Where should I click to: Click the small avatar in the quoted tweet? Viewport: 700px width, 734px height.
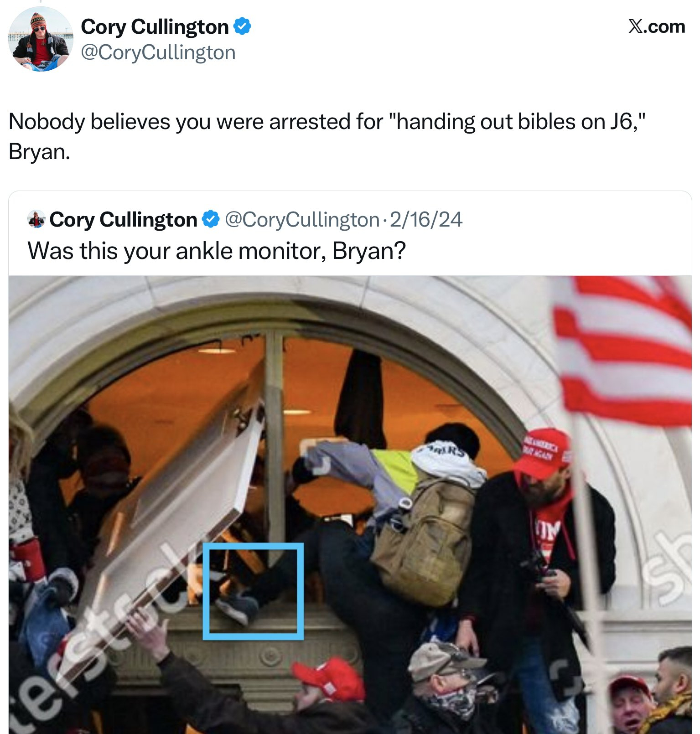(36, 219)
